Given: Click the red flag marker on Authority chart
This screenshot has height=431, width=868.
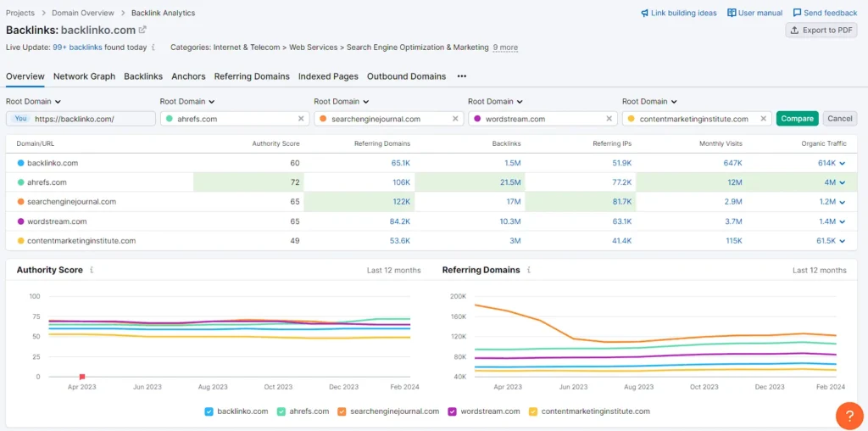Looking at the screenshot, I should tap(82, 377).
